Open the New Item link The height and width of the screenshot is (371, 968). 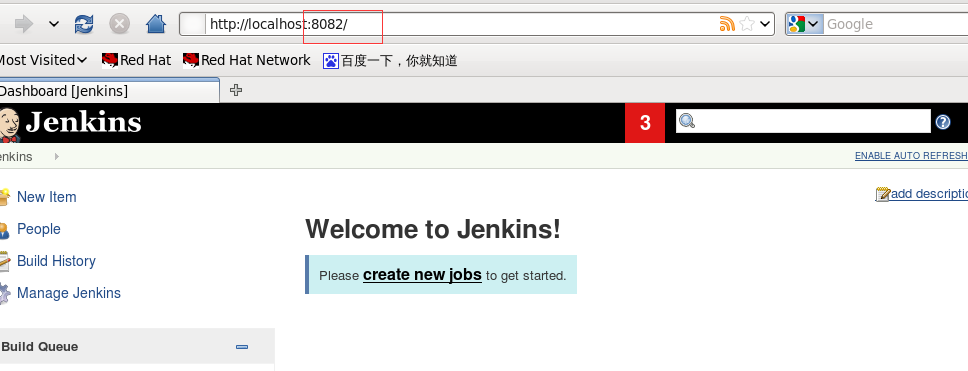[47, 197]
